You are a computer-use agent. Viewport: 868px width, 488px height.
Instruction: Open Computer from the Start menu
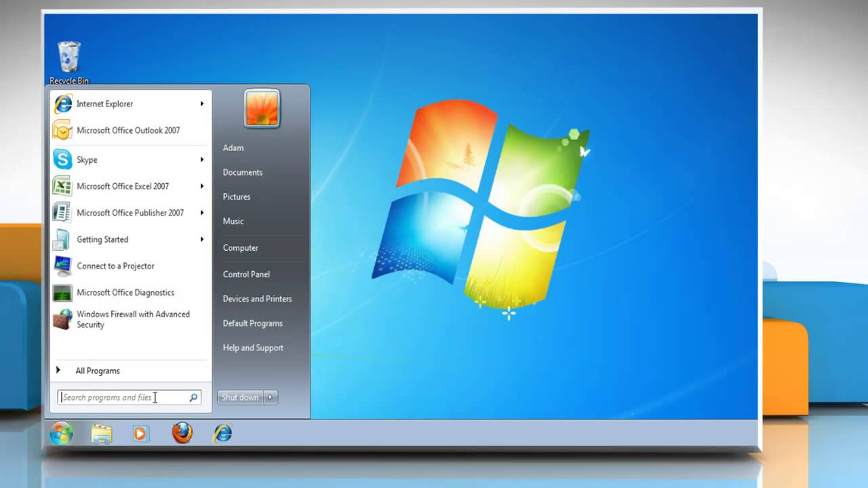point(241,248)
